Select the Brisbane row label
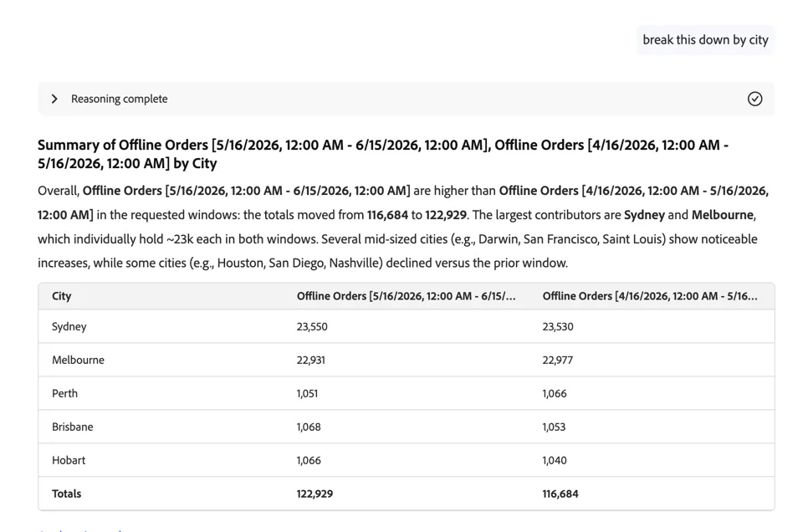Image resolution: width=808 pixels, height=532 pixels. pos(72,427)
